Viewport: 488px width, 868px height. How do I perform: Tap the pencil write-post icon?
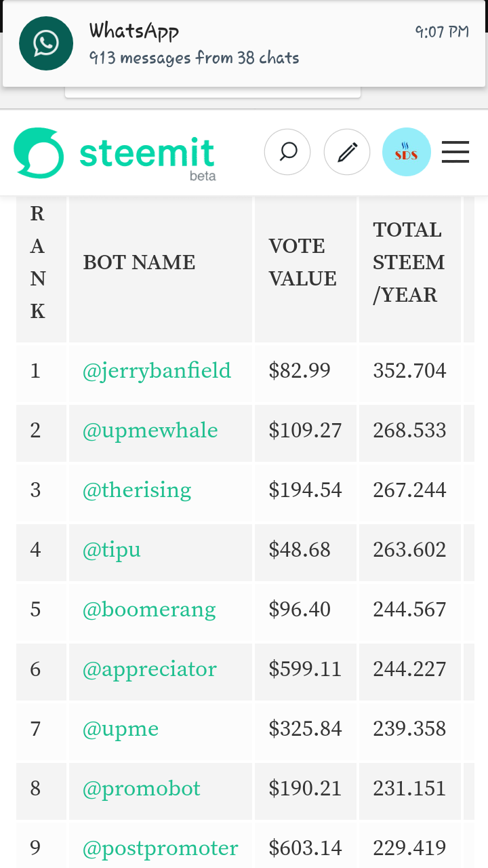pos(347,152)
